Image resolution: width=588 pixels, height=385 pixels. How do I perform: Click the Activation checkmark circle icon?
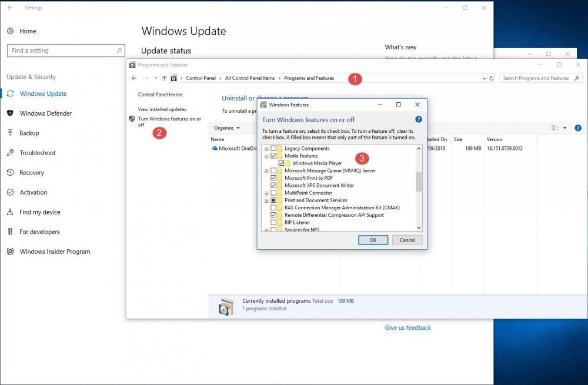11,192
